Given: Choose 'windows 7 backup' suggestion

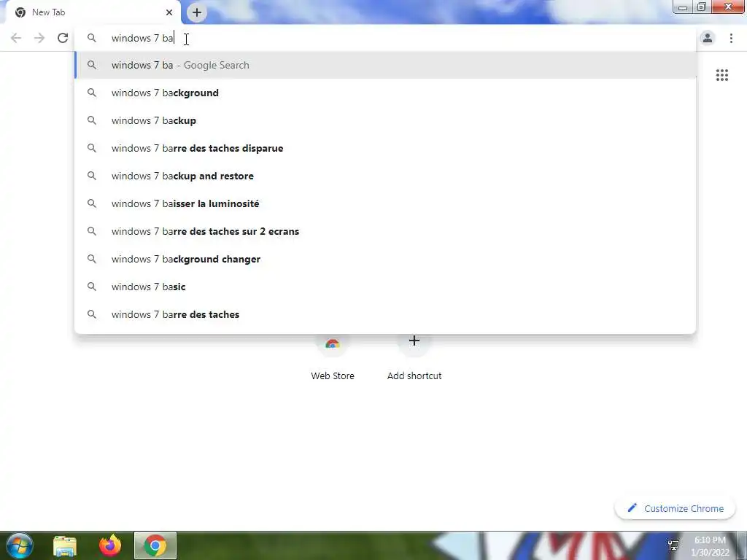Looking at the screenshot, I should click(x=385, y=120).
